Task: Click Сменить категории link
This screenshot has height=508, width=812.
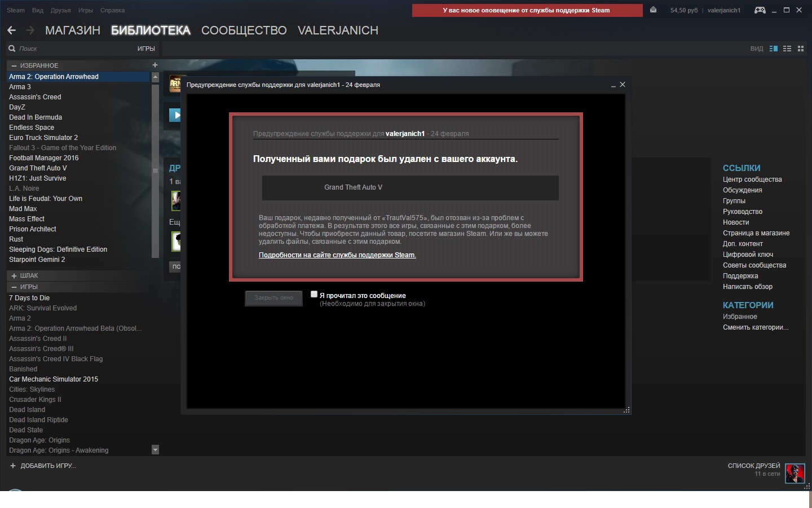Action: (x=756, y=327)
